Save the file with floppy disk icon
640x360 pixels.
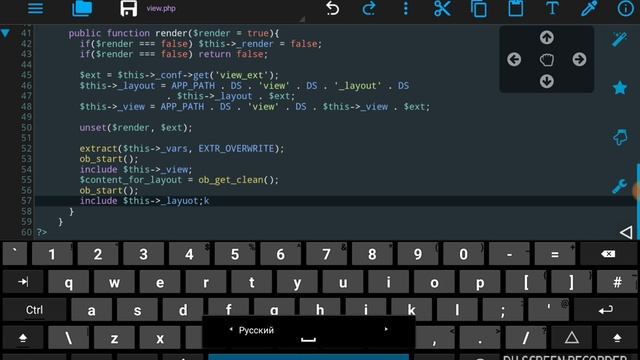[x=129, y=8]
